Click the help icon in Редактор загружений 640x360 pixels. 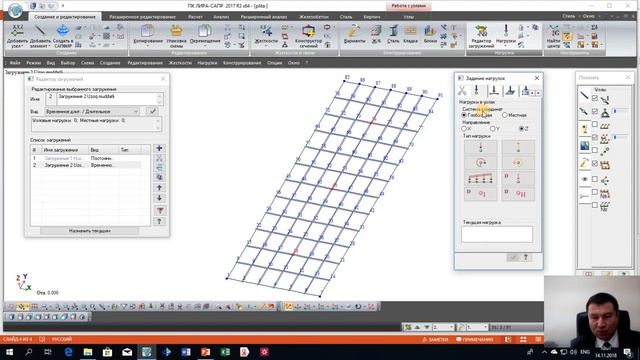160,221
